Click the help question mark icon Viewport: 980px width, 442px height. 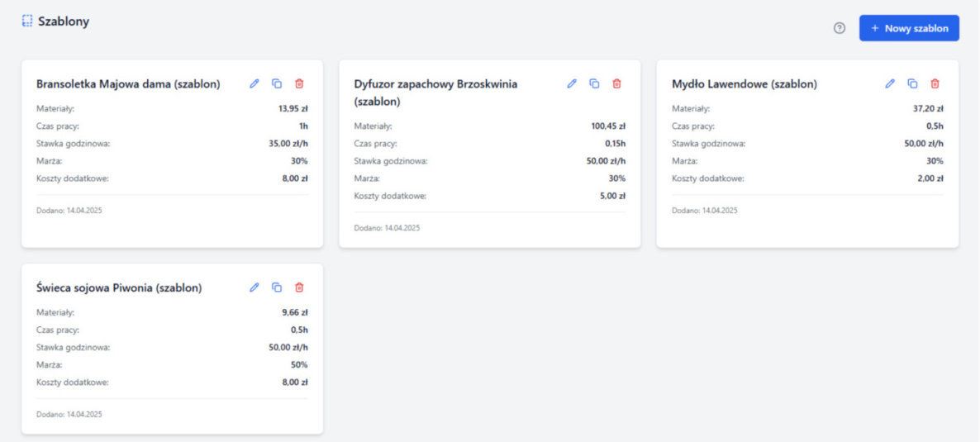840,28
